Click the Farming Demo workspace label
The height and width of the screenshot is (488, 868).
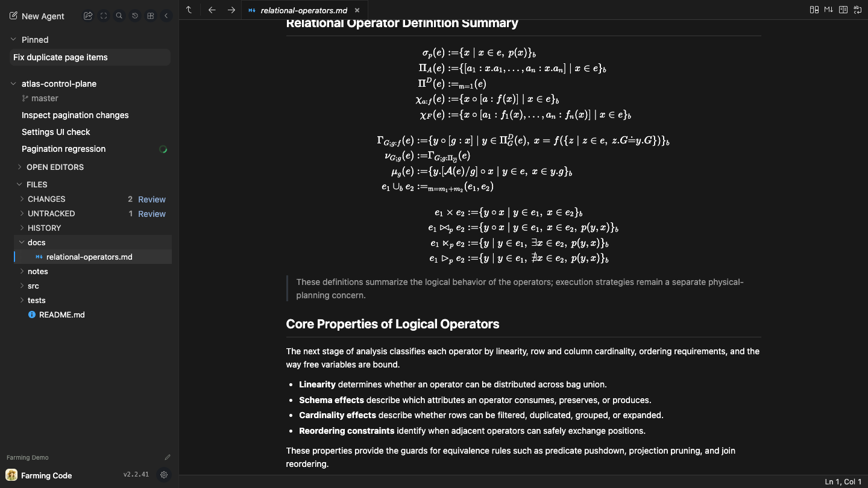point(28,457)
